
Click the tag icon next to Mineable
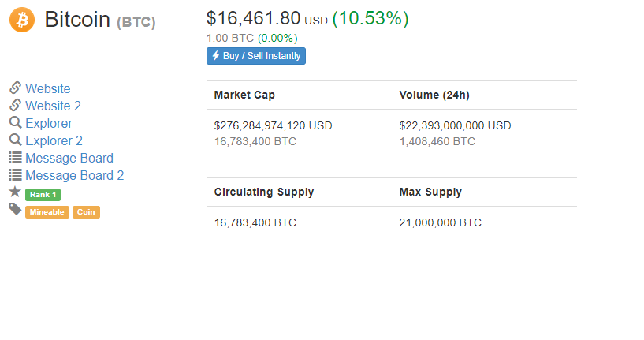[x=15, y=209]
